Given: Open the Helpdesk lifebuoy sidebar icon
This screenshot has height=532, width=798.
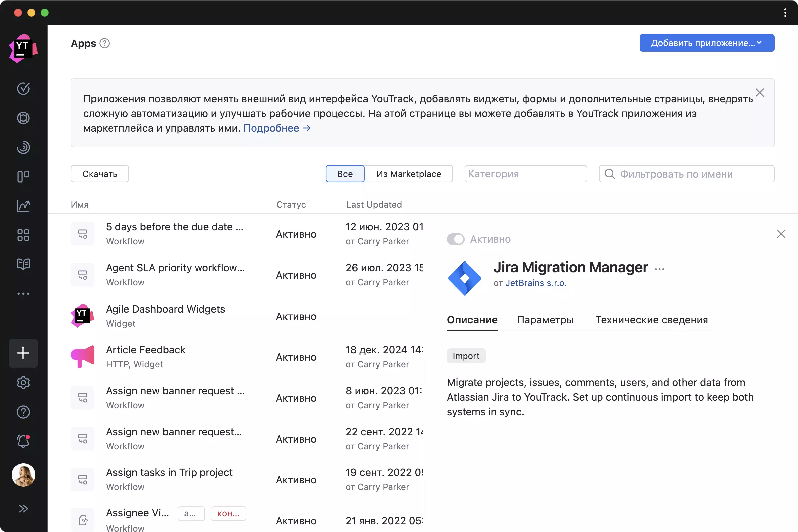Looking at the screenshot, I should pyautogui.click(x=23, y=118).
